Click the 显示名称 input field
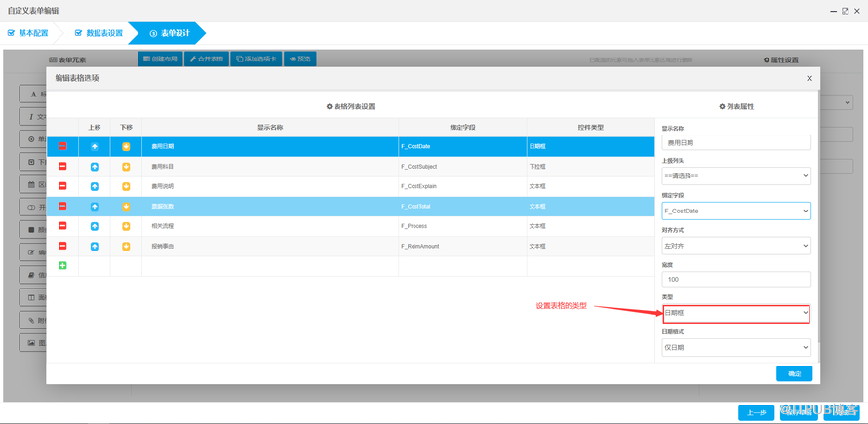The height and width of the screenshot is (424, 868). click(736, 142)
